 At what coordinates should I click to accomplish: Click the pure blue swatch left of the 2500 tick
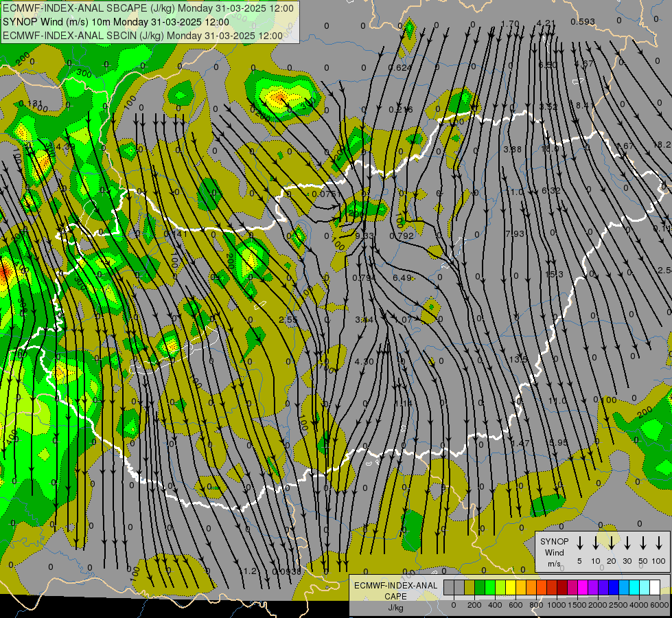[614, 588]
